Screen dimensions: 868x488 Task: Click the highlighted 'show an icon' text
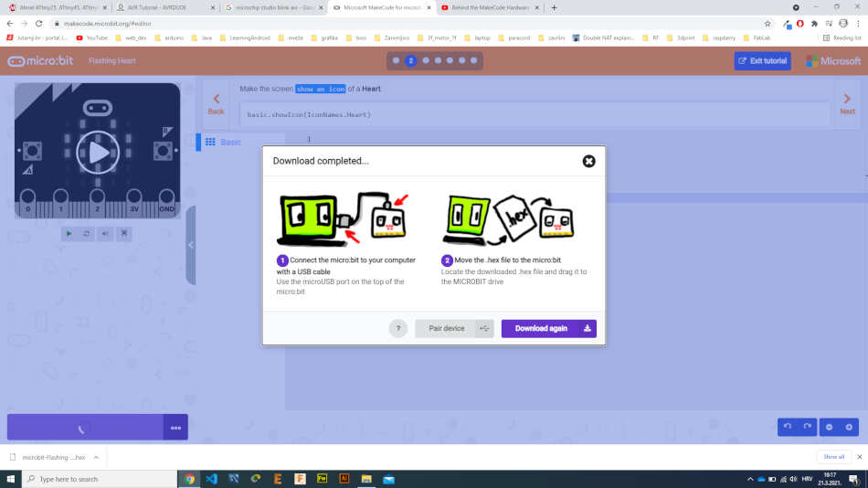[x=321, y=89]
